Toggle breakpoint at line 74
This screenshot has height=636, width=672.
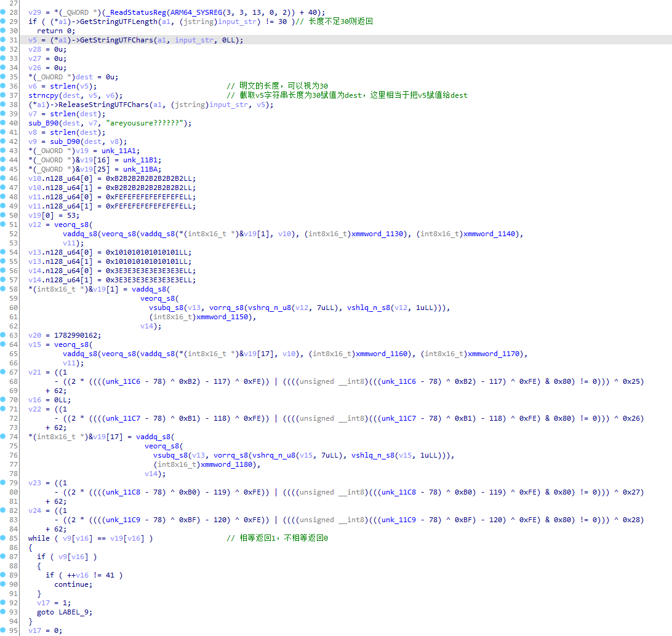pos(3,437)
